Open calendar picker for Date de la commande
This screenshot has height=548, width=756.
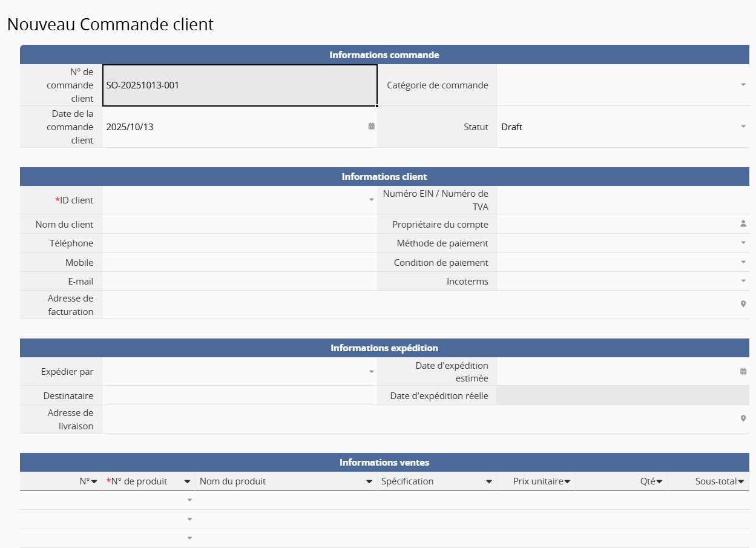[x=372, y=127]
